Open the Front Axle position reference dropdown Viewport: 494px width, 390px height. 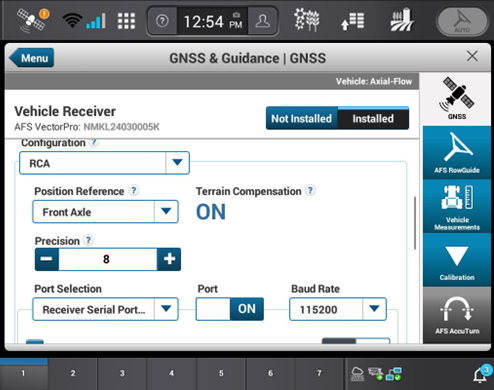105,212
